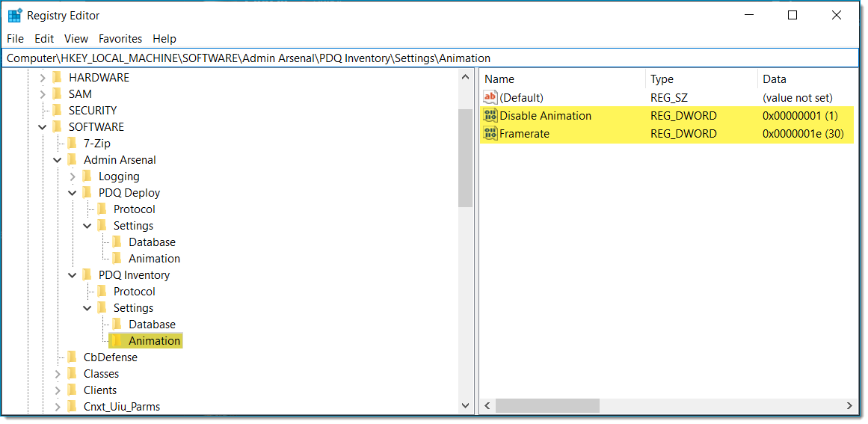Select the SECURITY folder icon

click(57, 110)
